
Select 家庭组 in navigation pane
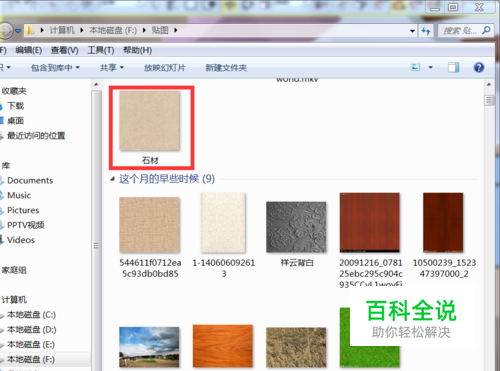click(x=14, y=270)
